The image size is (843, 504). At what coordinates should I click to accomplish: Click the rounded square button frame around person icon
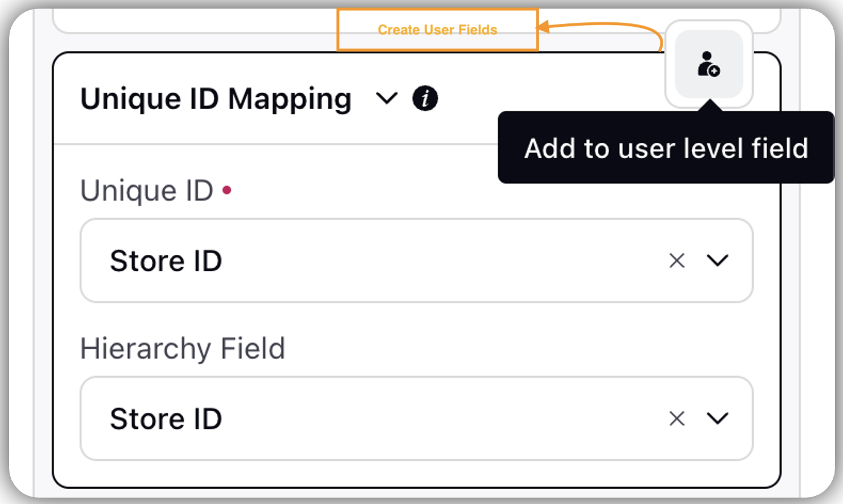click(709, 64)
